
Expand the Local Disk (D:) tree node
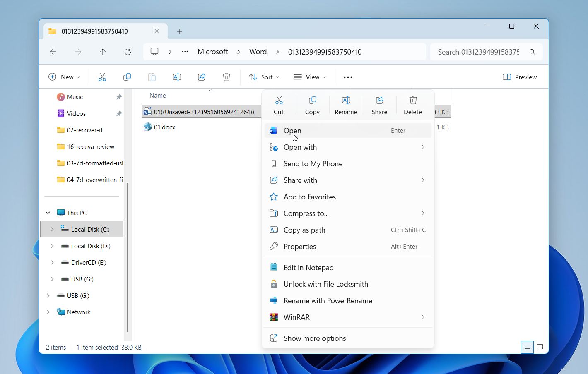click(52, 246)
